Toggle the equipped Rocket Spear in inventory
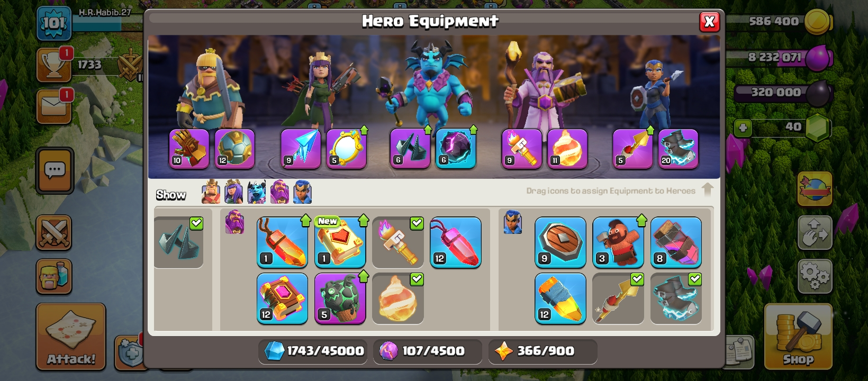Screen dimensions: 868x381 tap(618, 298)
